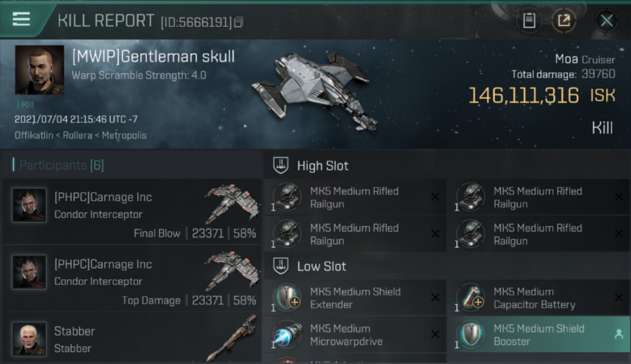
Task: Close the kill report window
Action: (x=606, y=21)
